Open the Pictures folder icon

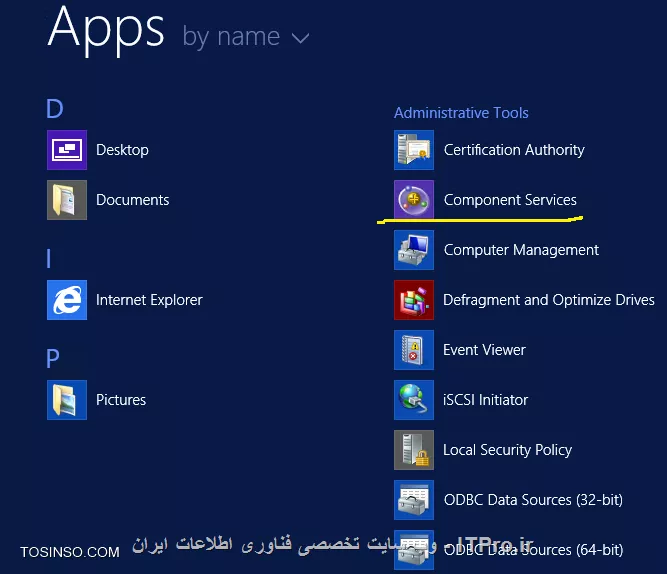[x=67, y=400]
